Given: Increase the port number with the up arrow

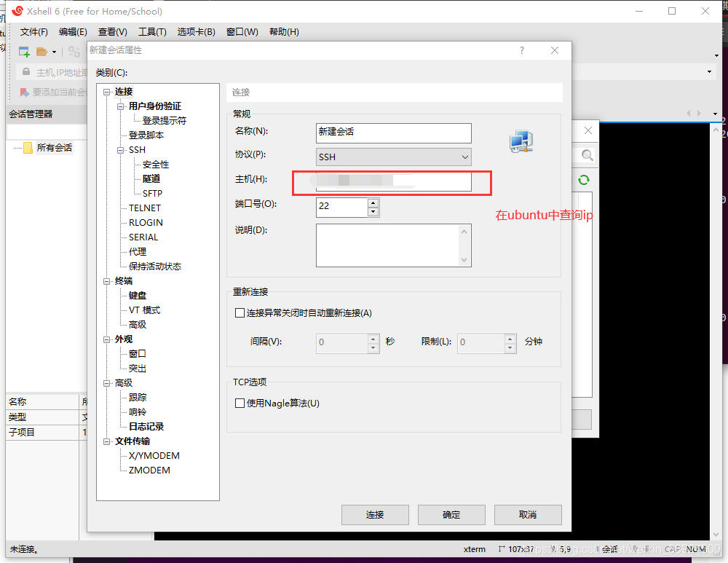Looking at the screenshot, I should coord(373,202).
